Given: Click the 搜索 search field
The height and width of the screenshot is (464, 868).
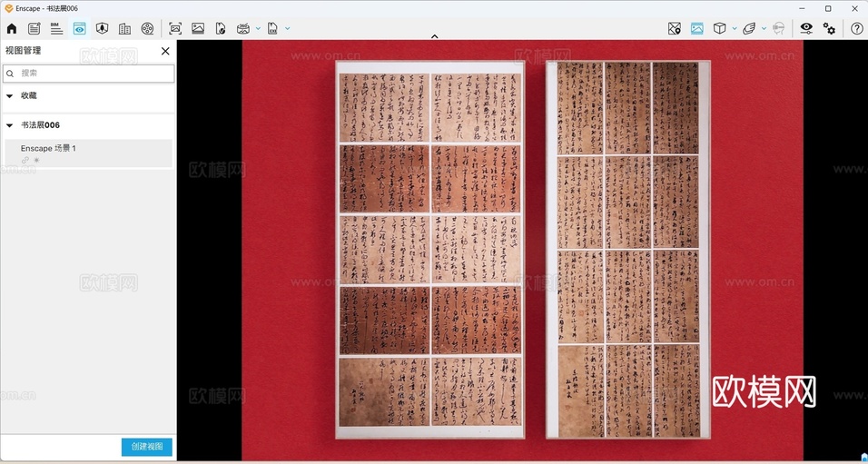Looking at the screenshot, I should pos(89,73).
